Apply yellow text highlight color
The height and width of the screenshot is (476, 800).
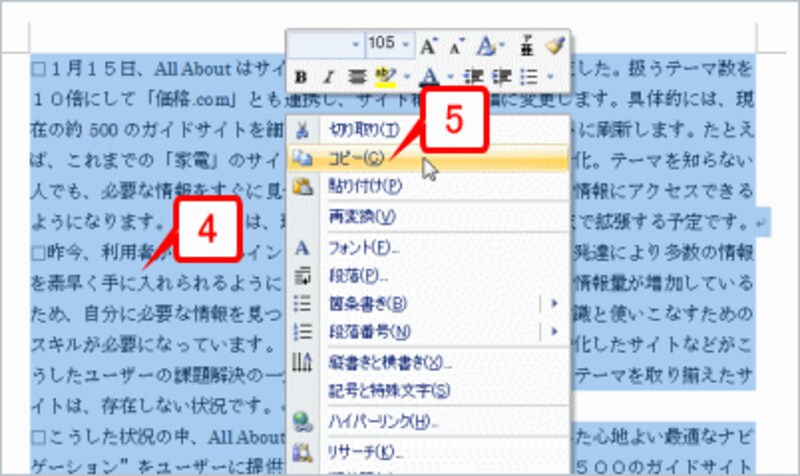pyautogui.click(x=385, y=77)
